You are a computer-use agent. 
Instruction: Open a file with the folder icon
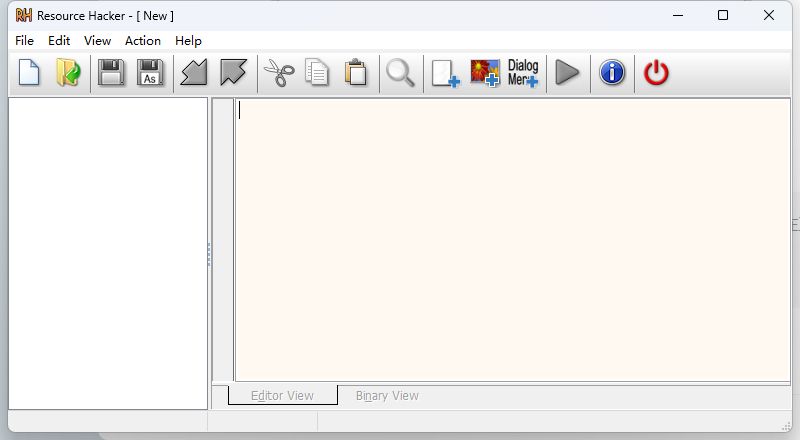(x=68, y=73)
